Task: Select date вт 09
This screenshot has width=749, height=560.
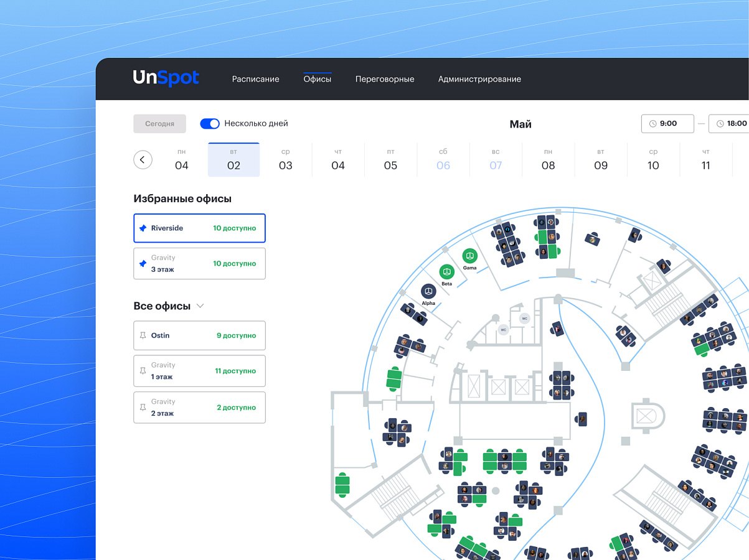Action: click(x=601, y=160)
